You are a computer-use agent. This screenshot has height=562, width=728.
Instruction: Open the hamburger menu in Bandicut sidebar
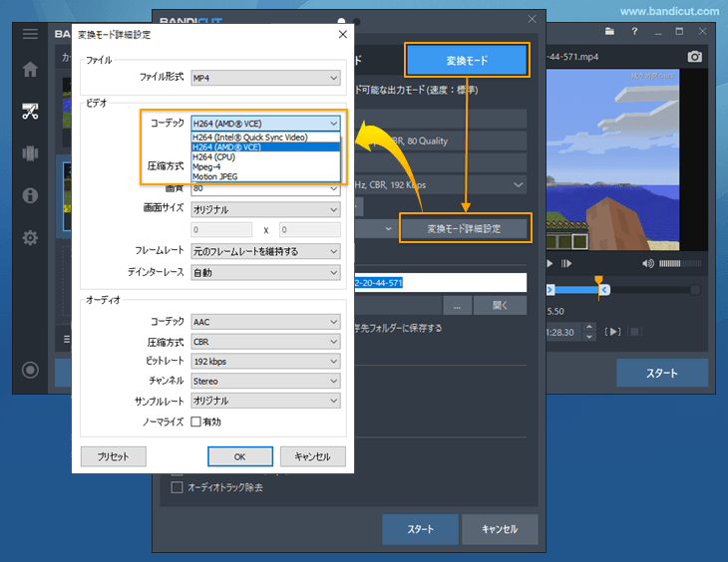pos(30,34)
